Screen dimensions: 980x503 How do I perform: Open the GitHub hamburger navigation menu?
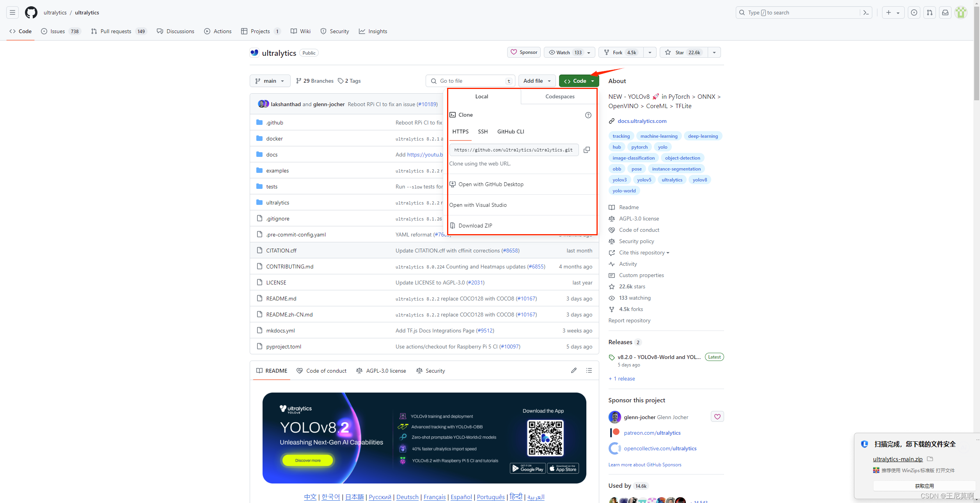(x=12, y=12)
